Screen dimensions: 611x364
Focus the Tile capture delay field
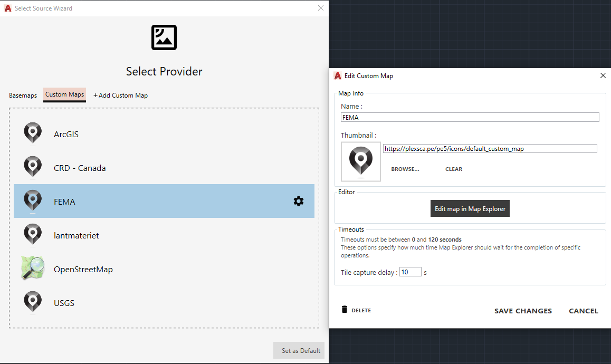(x=410, y=272)
